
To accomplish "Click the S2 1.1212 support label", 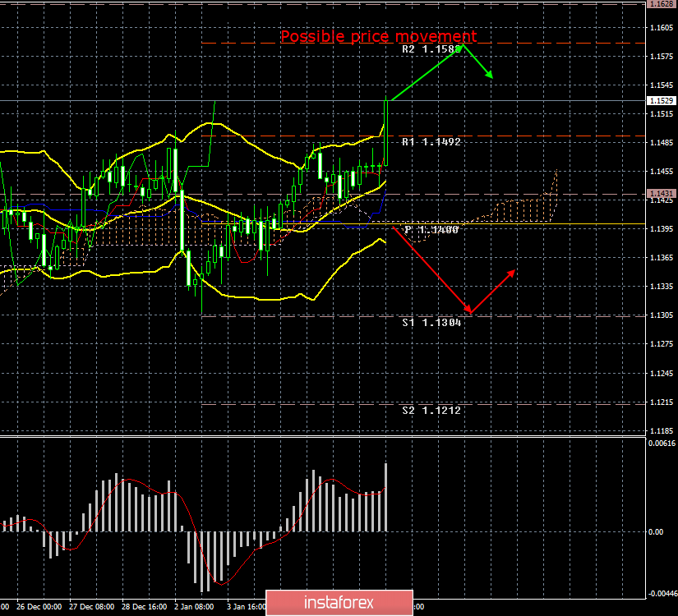I will [x=431, y=410].
